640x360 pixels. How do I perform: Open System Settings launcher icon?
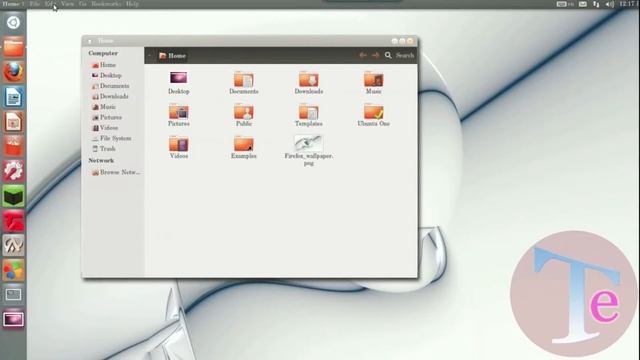click(13, 171)
